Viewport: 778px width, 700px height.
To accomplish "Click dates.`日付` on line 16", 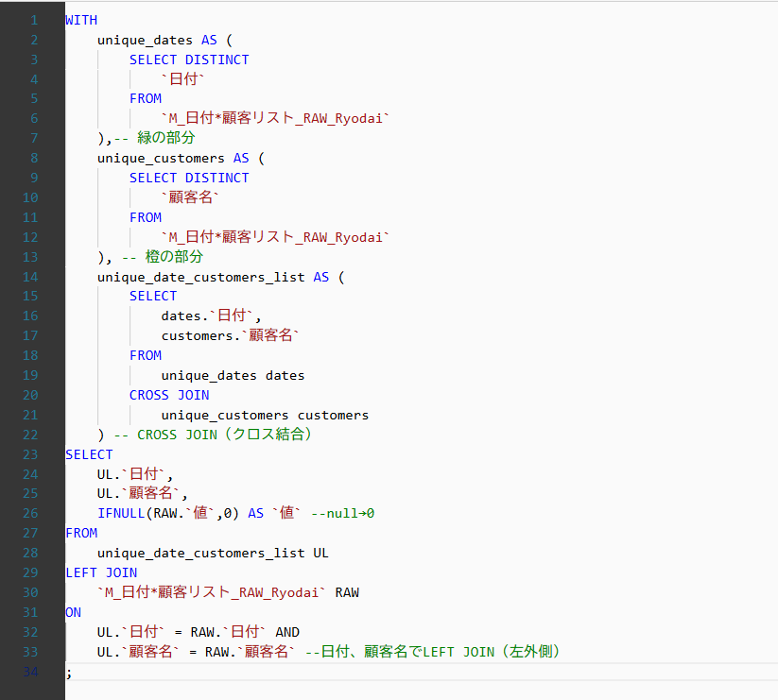I will coord(207,316).
